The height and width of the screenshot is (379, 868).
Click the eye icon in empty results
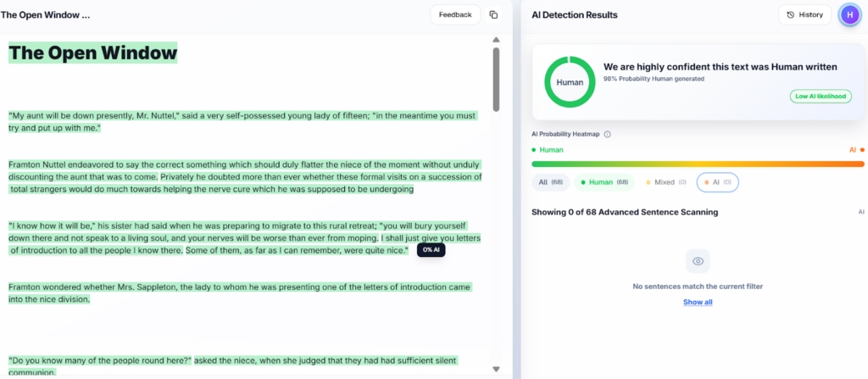[x=698, y=261]
